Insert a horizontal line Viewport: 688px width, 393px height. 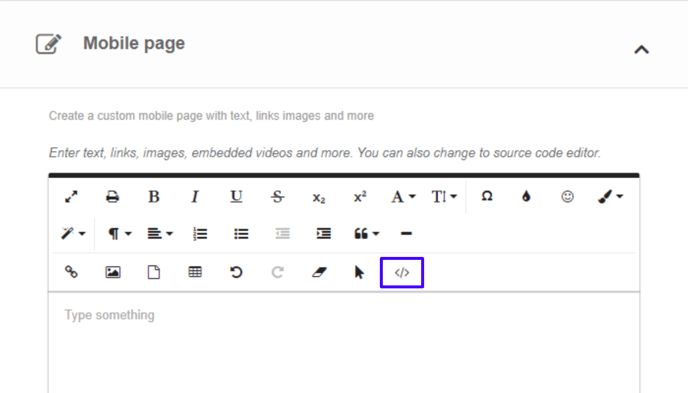click(x=406, y=233)
